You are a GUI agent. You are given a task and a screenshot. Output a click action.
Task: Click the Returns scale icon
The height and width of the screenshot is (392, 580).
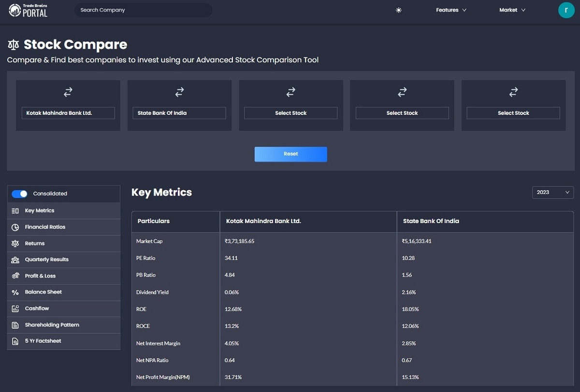click(x=15, y=244)
